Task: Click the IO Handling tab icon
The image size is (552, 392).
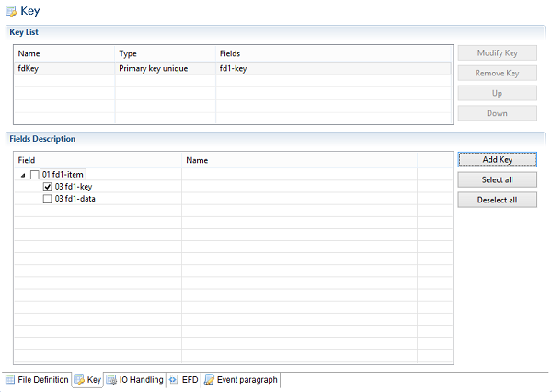Action: pos(111,379)
